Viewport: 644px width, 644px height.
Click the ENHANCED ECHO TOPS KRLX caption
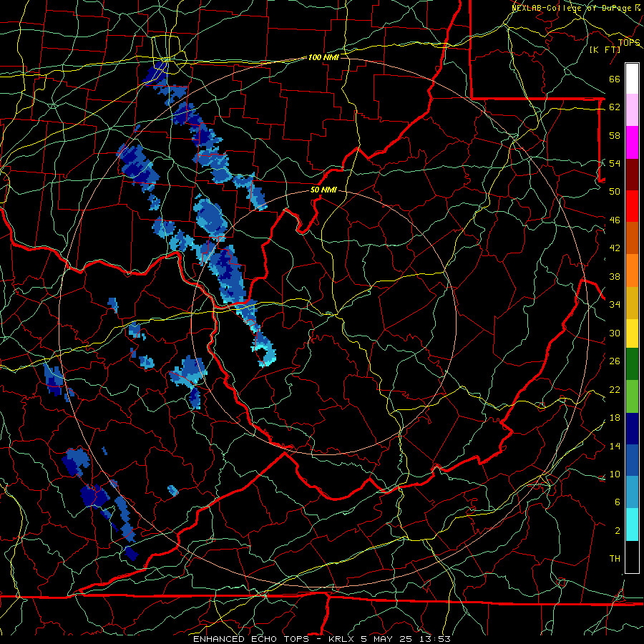pyautogui.click(x=321, y=639)
